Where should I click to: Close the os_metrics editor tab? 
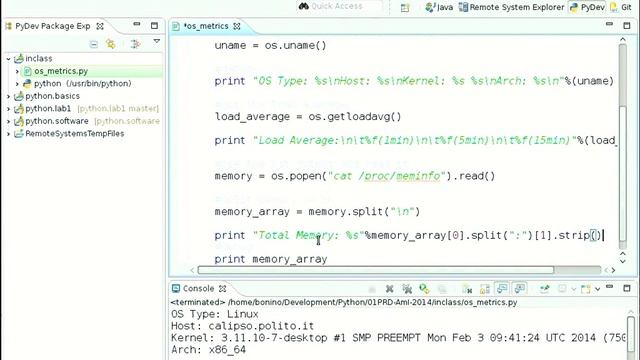point(237,26)
